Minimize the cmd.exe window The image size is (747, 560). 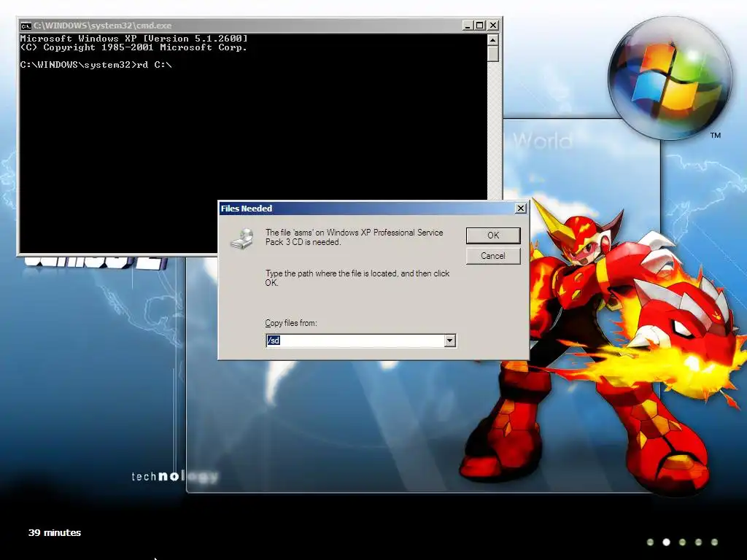pyautogui.click(x=468, y=26)
